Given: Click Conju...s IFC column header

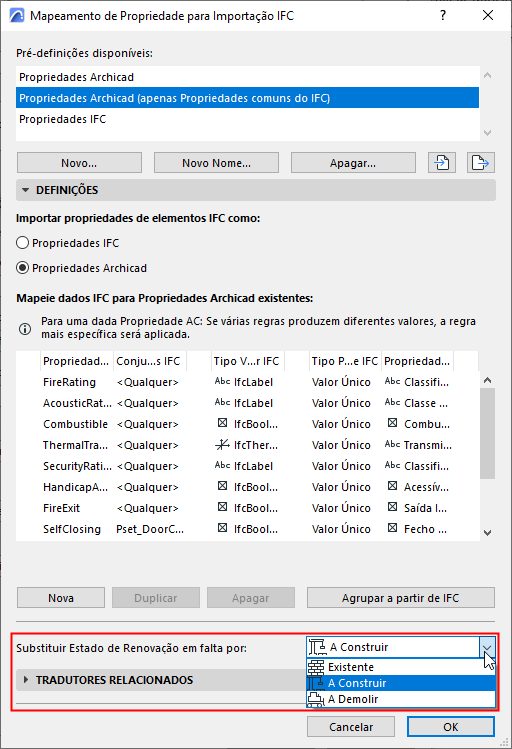Looking at the screenshot, I should pyautogui.click(x=149, y=361).
